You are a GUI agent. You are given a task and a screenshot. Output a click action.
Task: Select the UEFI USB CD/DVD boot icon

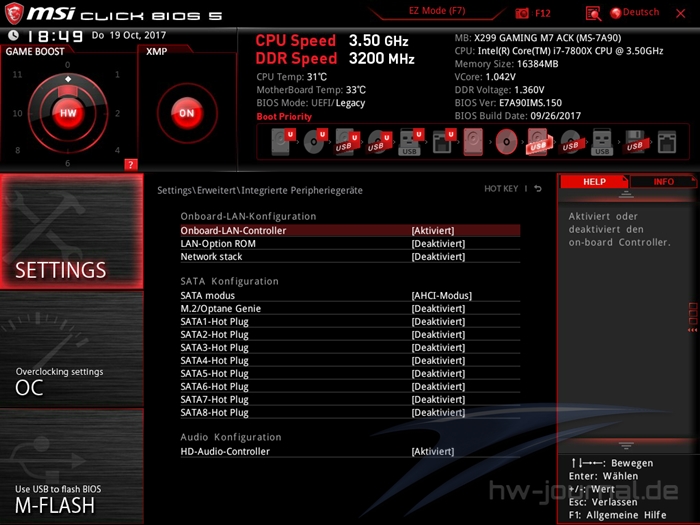379,142
